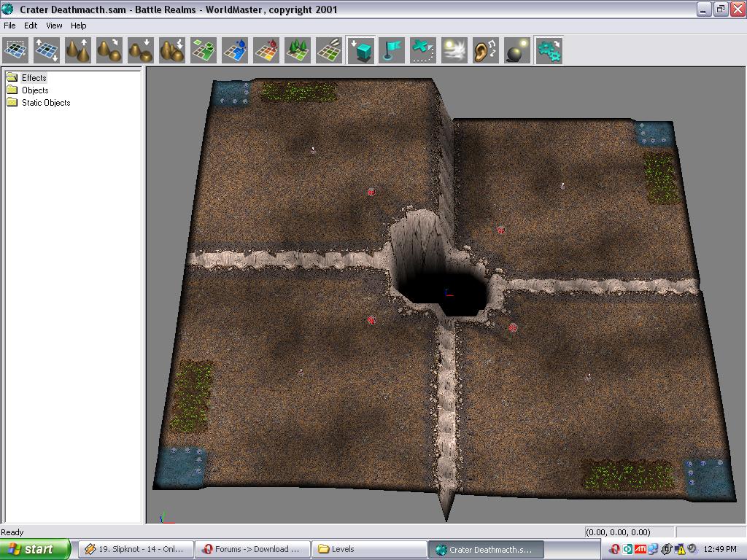
Task: Open the File menu
Action: [x=9, y=26]
